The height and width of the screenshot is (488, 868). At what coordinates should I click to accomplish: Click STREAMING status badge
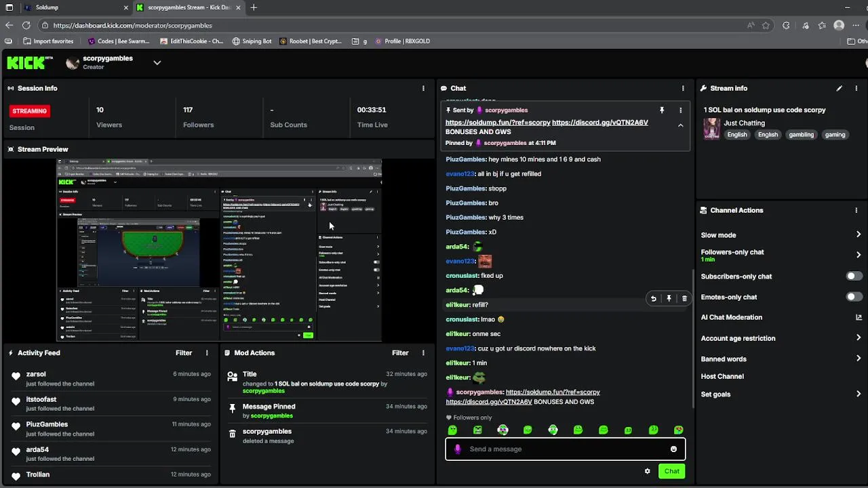pos(30,110)
